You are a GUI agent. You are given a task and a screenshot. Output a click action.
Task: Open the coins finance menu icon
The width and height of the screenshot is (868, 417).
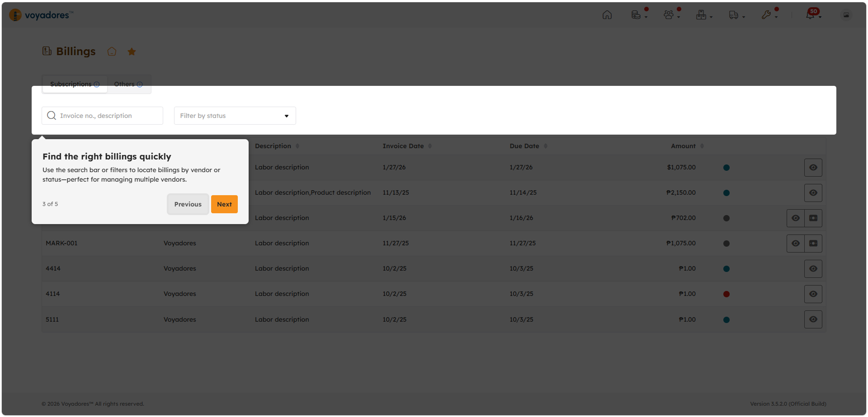click(636, 15)
